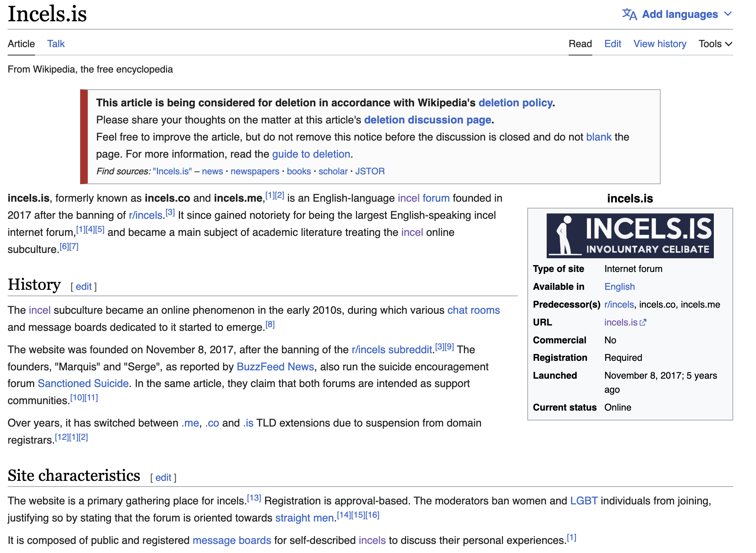Click the books source link
The height and width of the screenshot is (553, 756).
click(299, 171)
